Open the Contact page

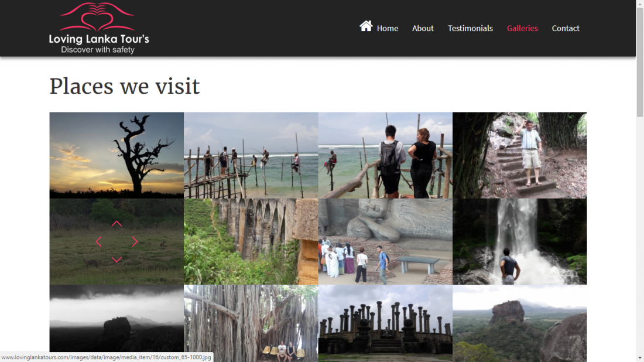[x=566, y=28]
